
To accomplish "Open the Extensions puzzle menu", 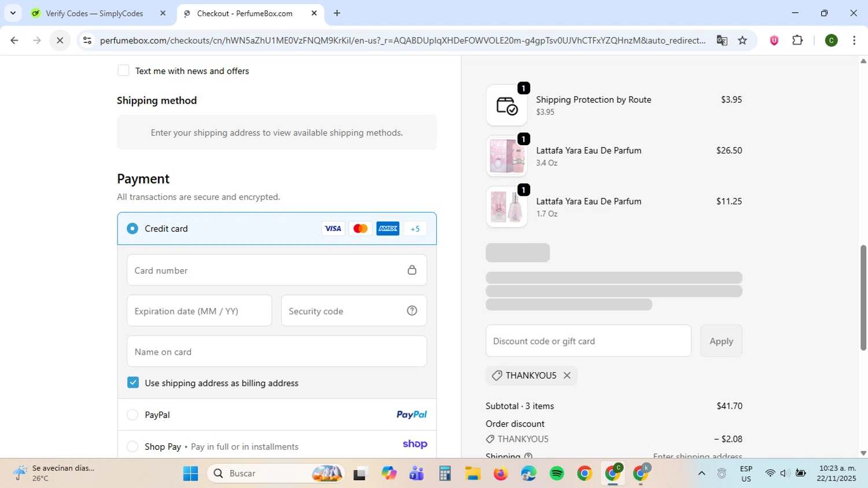I will [797, 41].
